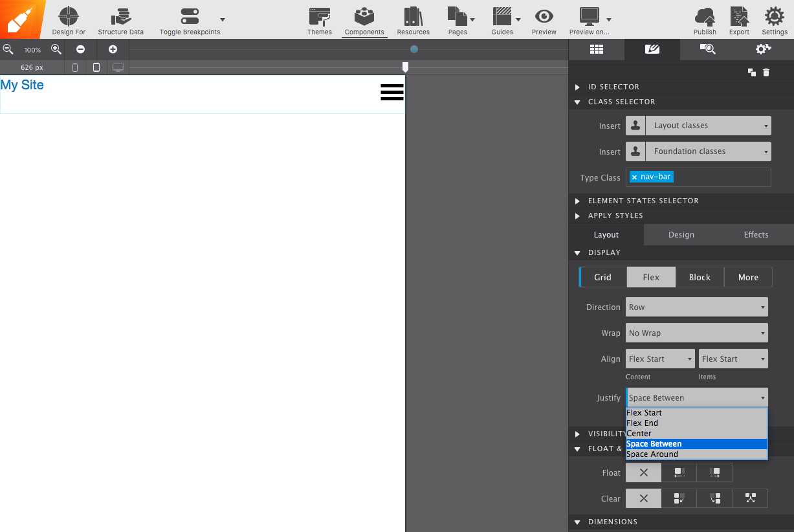
Task: Collapse the DISPLAY section
Action: 577,253
